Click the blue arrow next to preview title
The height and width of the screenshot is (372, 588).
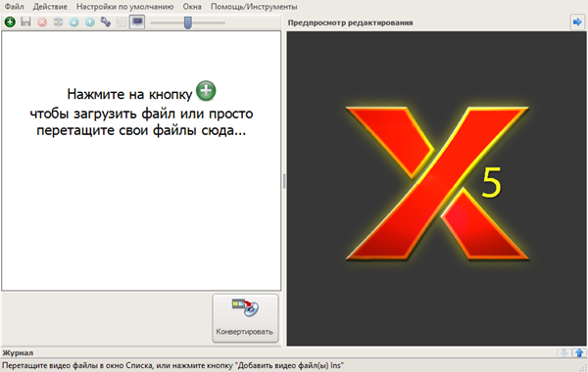click(577, 23)
